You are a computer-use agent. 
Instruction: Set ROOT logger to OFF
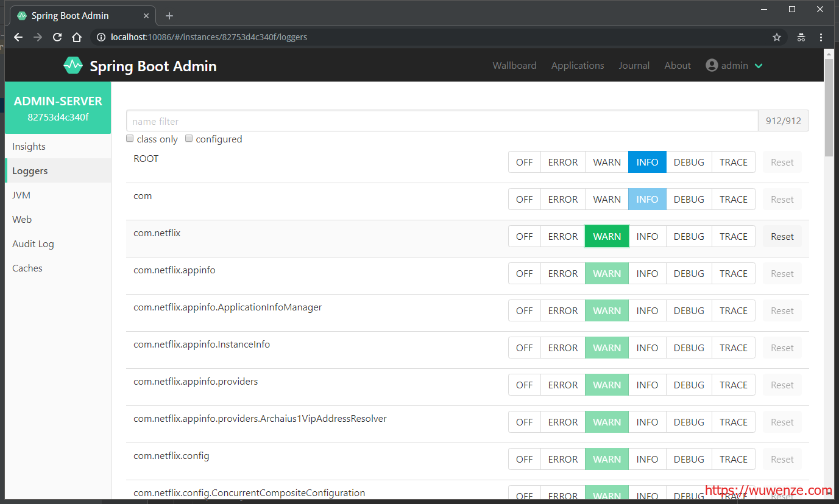tap(525, 162)
